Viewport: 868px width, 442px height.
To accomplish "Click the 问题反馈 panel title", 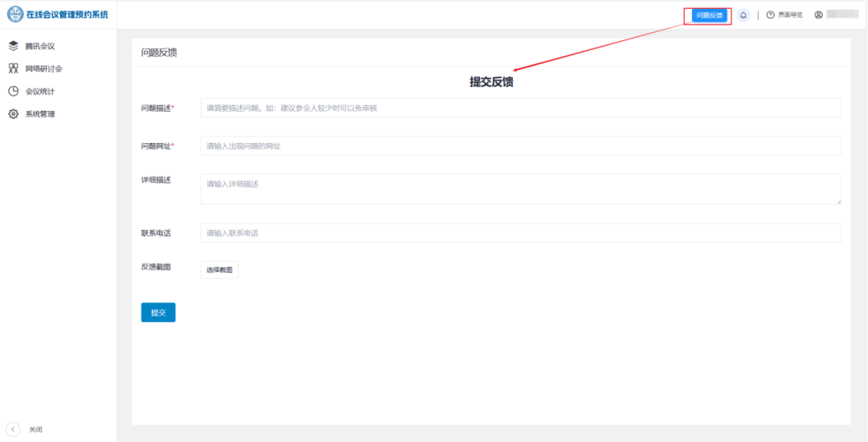I will (159, 53).
